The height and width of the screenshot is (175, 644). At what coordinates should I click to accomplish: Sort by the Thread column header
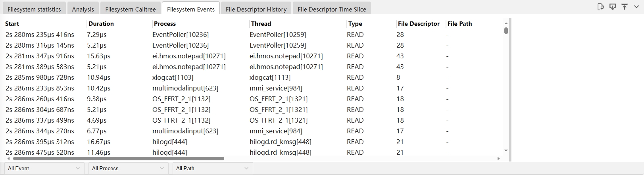261,24
